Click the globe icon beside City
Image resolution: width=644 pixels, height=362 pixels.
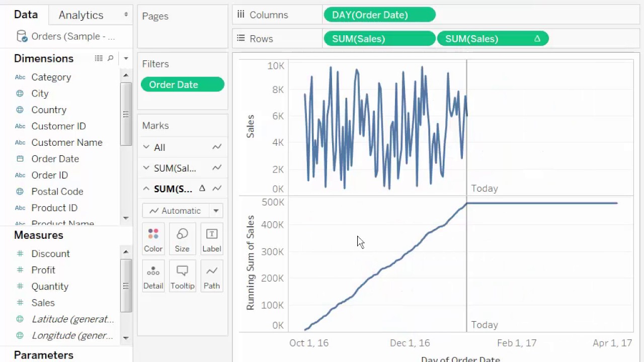(x=20, y=94)
